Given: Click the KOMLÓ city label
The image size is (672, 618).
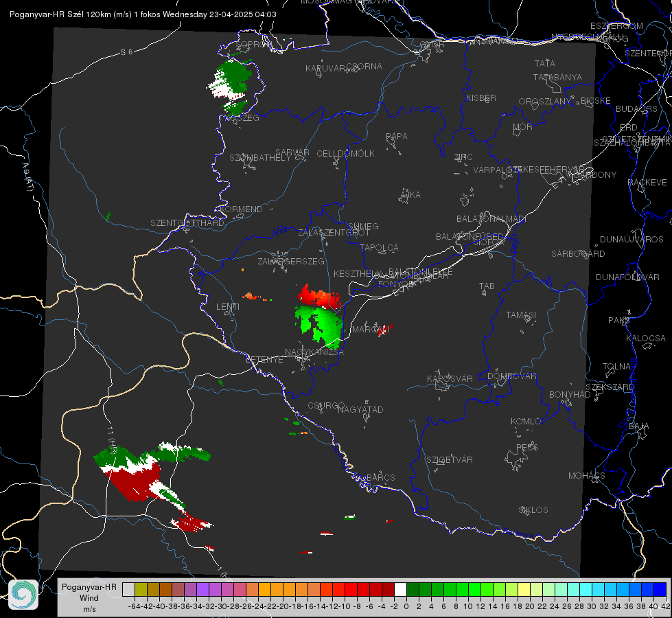Looking at the screenshot, I should point(525,422).
